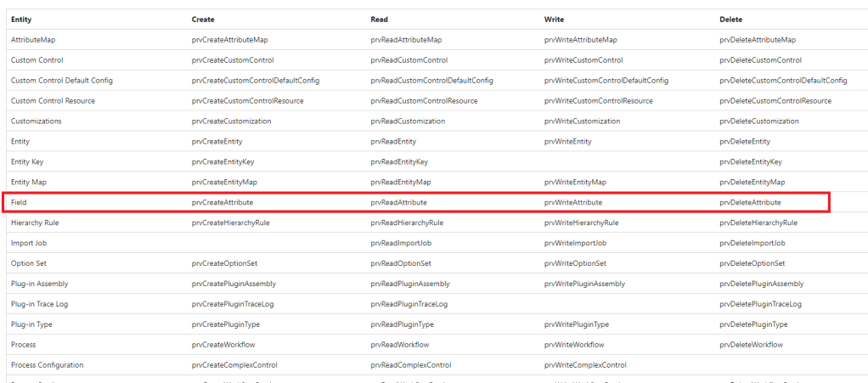Select the prvReadCustomControlResource cell
The width and height of the screenshot is (868, 383).
(x=424, y=100)
